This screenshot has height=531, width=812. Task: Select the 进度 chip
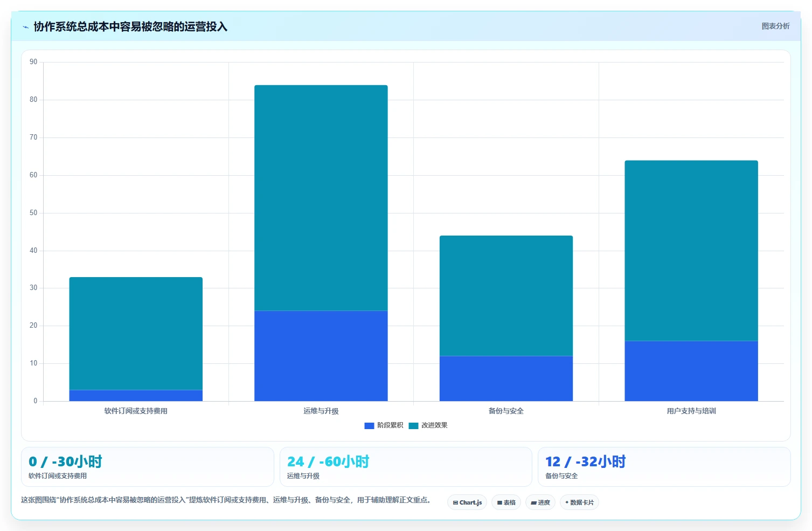pos(540,502)
